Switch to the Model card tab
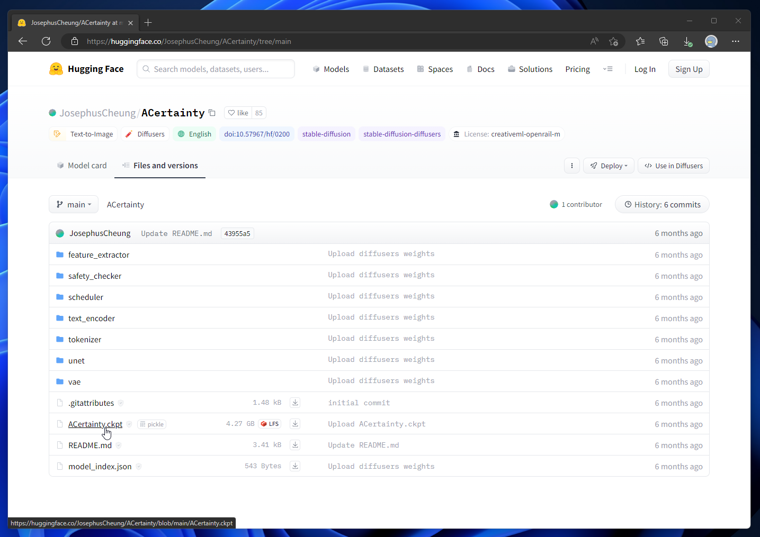760x537 pixels. tap(81, 165)
